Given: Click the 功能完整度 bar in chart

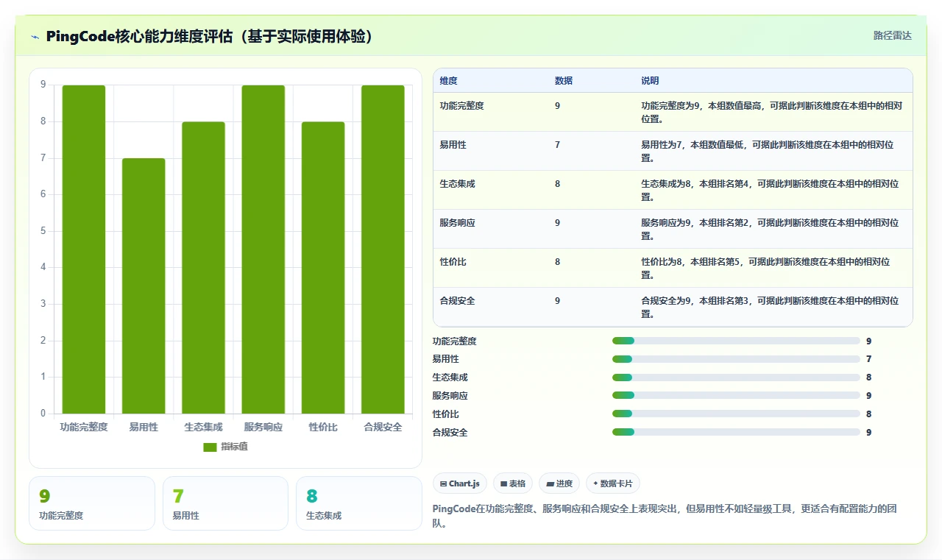Looking at the screenshot, I should click(x=84, y=249).
